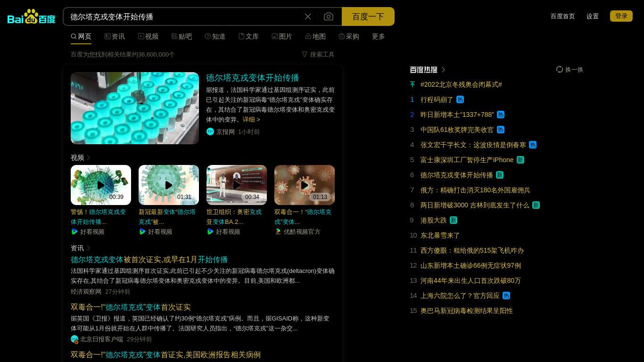Click 好看视频 icon under the 00:39 video

tap(74, 231)
